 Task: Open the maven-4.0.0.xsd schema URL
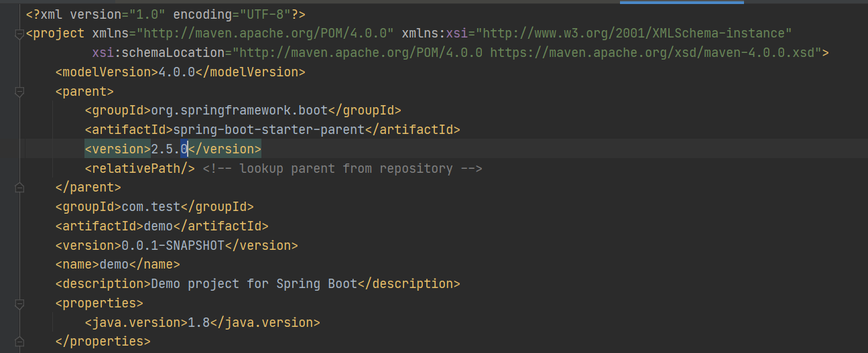pos(656,53)
